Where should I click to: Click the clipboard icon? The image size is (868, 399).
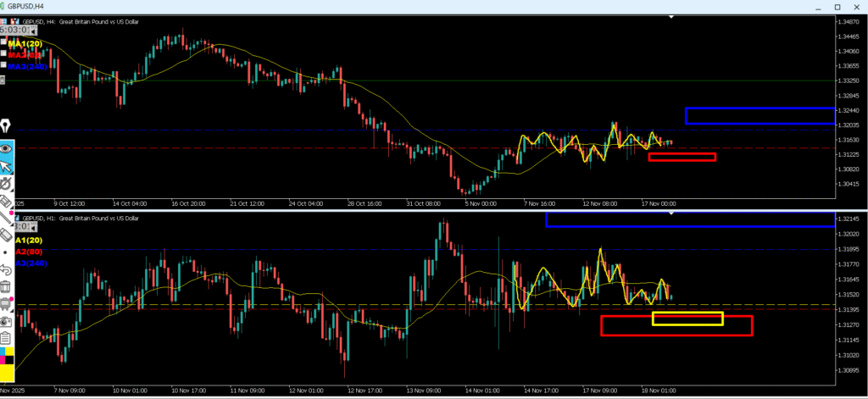tap(6, 337)
